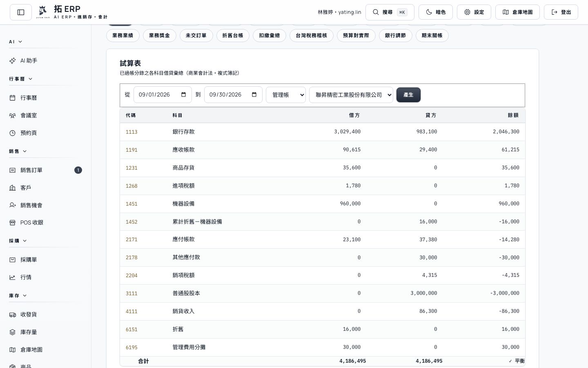Screen dimensions: 588x368
Task: Open account code 4111 link
Action: (x=131, y=312)
